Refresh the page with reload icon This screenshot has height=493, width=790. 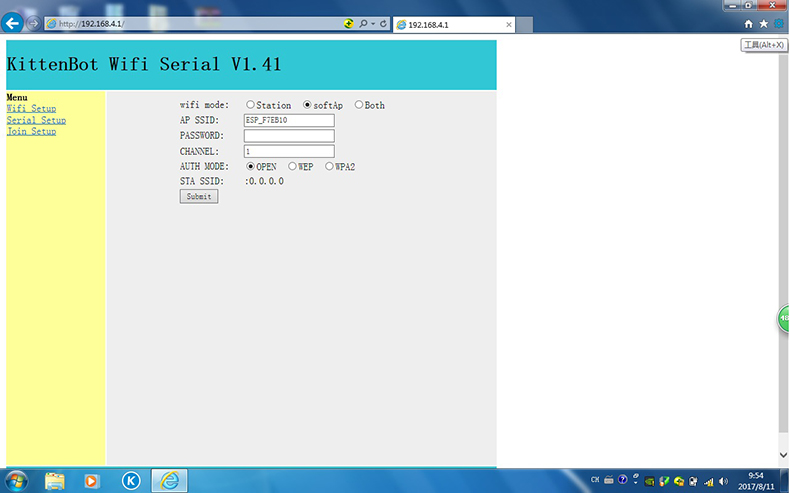point(383,24)
